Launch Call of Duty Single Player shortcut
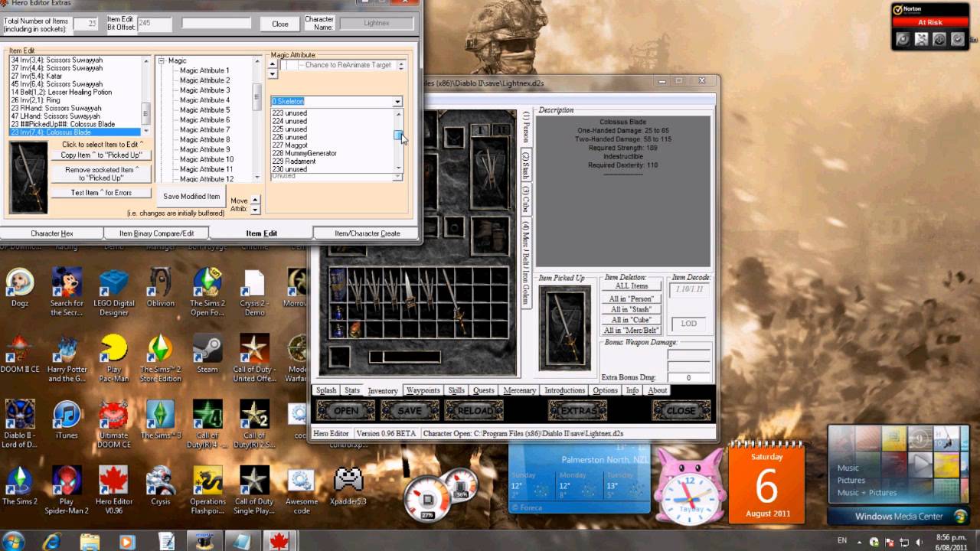 click(x=254, y=490)
